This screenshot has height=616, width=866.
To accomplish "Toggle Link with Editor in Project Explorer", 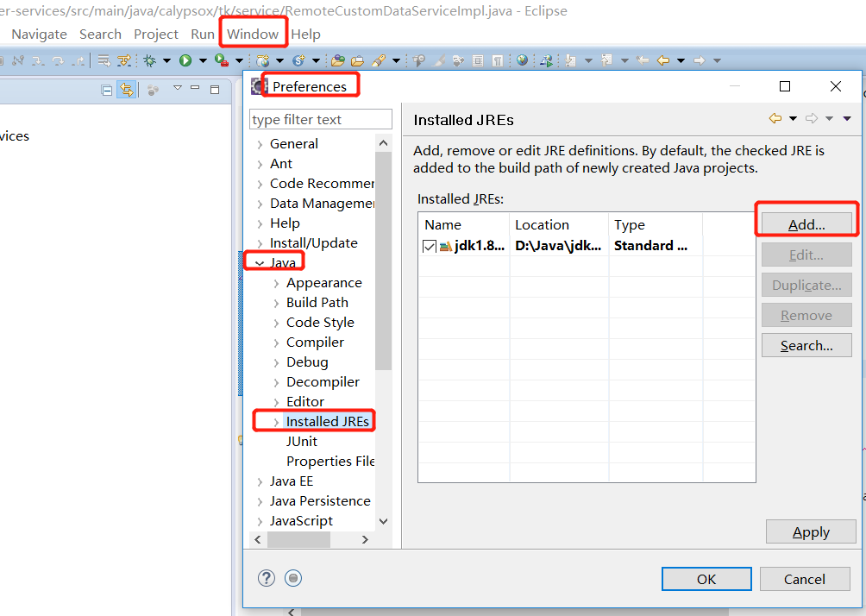I will (x=127, y=90).
